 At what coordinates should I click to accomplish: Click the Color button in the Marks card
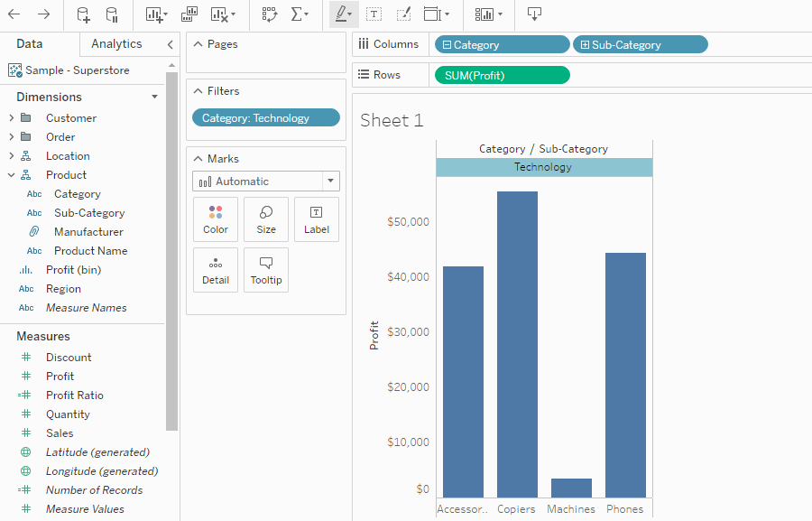coord(215,219)
